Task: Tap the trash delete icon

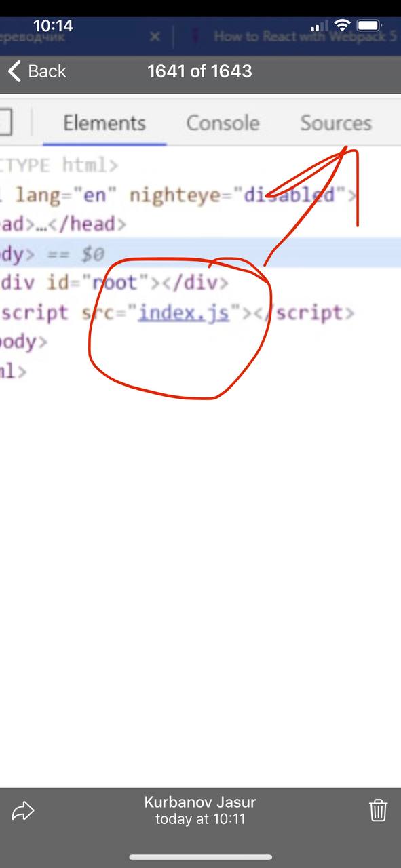Action: point(378,810)
